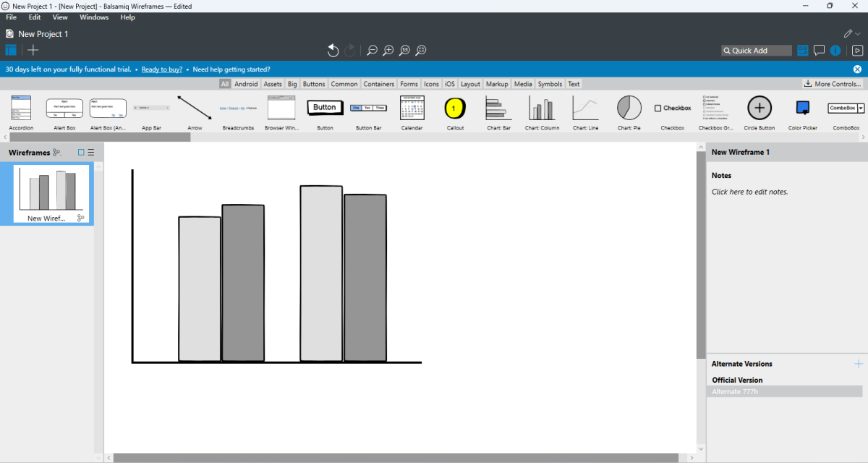
Task: Toggle the blue info inspector panel icon
Action: 835,50
